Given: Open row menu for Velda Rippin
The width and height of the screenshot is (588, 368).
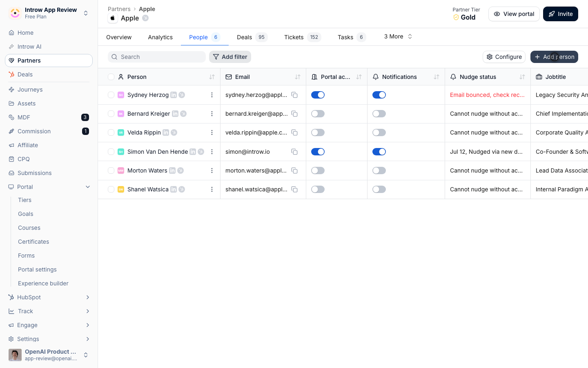Looking at the screenshot, I should coord(212,132).
